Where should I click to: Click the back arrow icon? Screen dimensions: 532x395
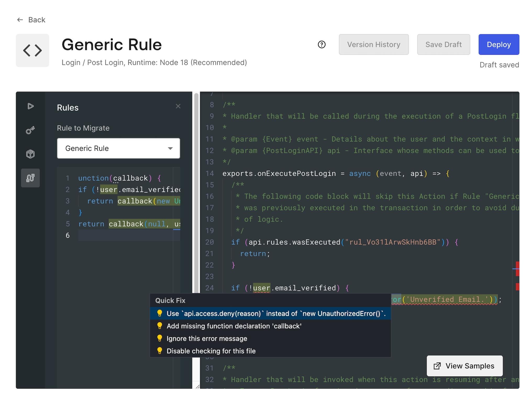[20, 20]
